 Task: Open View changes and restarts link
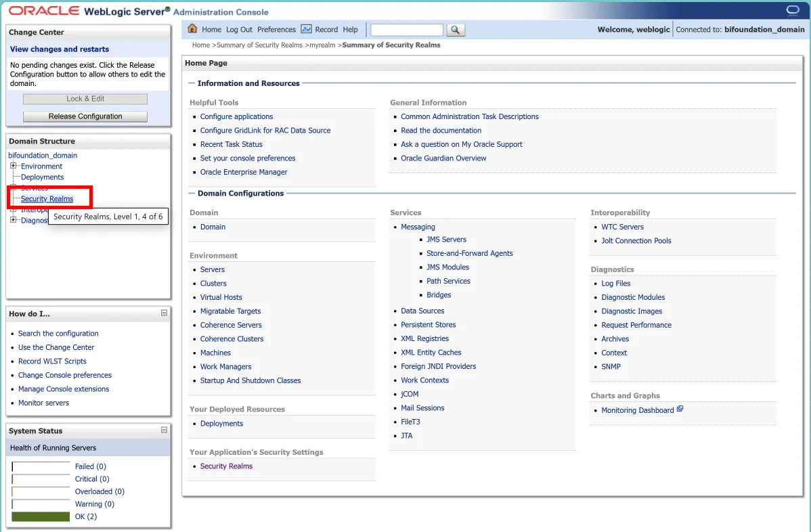click(x=60, y=49)
